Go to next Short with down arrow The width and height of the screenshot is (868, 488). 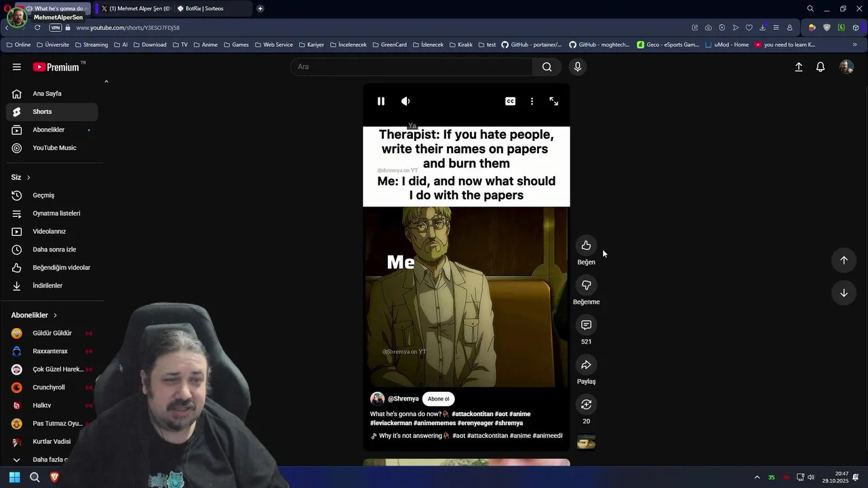[x=844, y=293]
